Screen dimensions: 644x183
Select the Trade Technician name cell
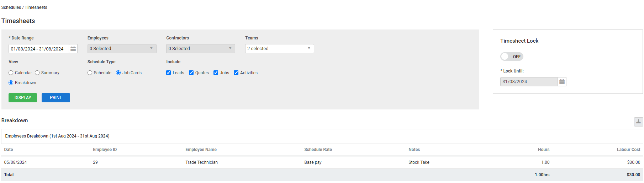[x=201, y=162]
